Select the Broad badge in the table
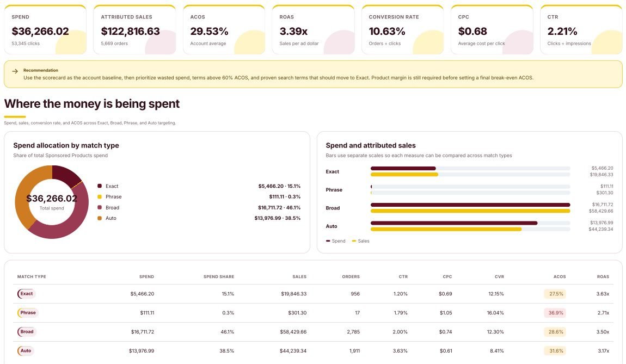Image resolution: width=626 pixels, height=364 pixels. click(x=27, y=332)
